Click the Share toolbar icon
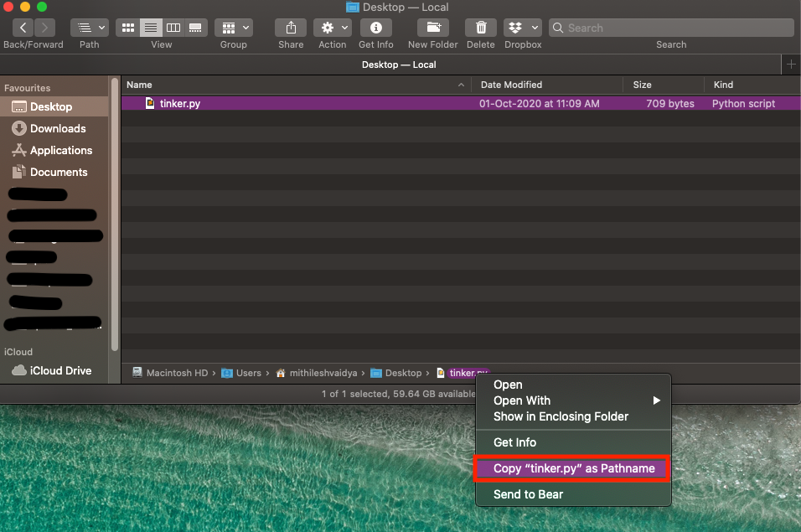Screen dimensions: 801x532 pyautogui.click(x=291, y=28)
